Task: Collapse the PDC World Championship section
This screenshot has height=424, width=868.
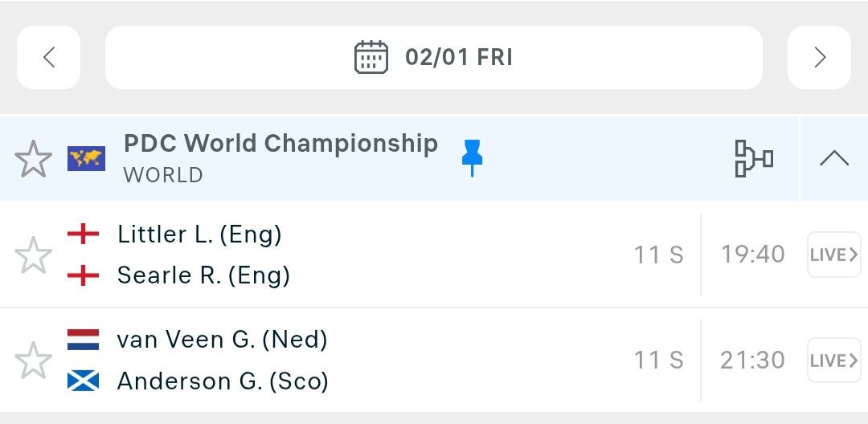Action: [833, 158]
